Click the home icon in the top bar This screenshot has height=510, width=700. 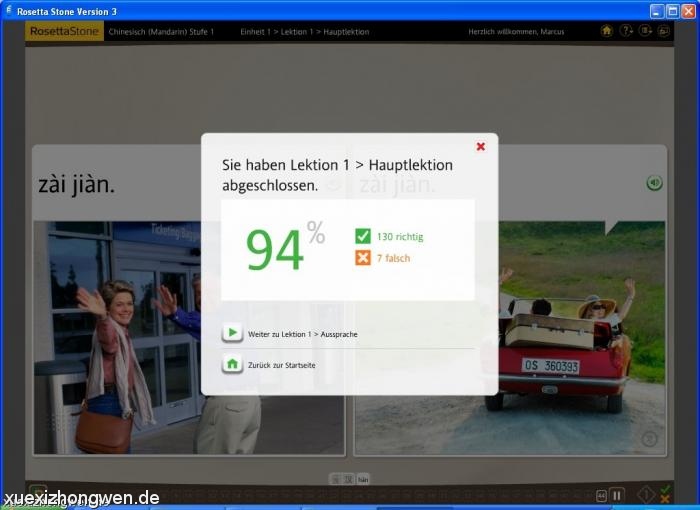(x=607, y=31)
